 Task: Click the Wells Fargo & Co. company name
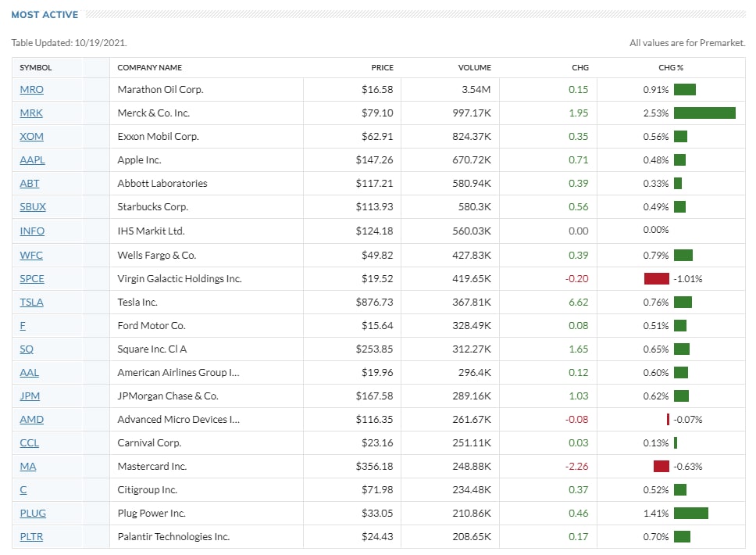(x=157, y=256)
